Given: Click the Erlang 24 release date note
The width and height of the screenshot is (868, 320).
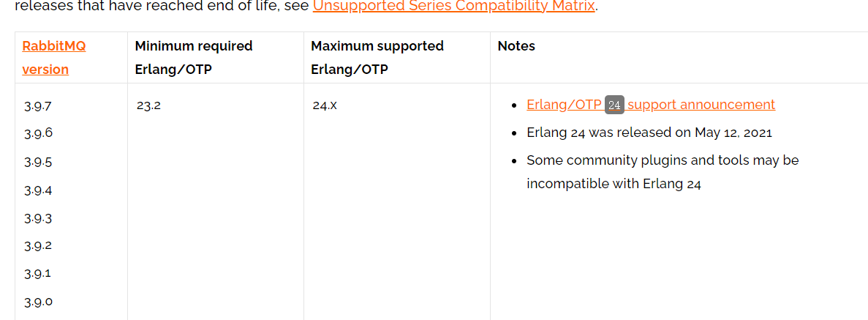Looking at the screenshot, I should 649,133.
